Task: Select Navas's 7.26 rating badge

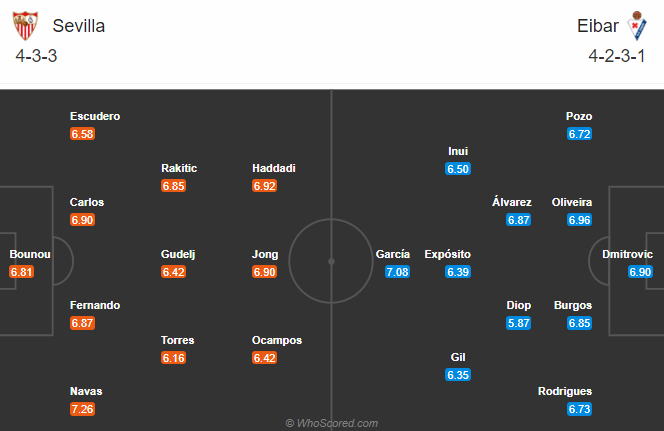Action: tap(82, 409)
